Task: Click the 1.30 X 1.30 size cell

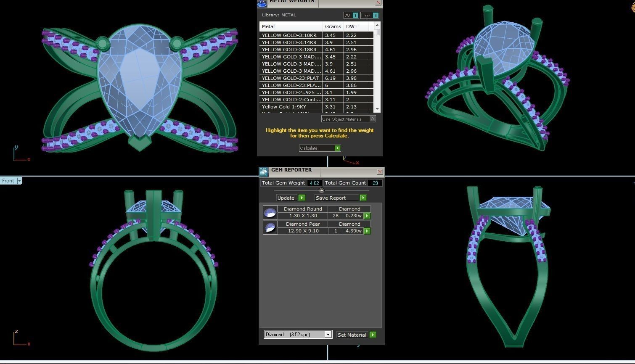Action: tap(303, 216)
